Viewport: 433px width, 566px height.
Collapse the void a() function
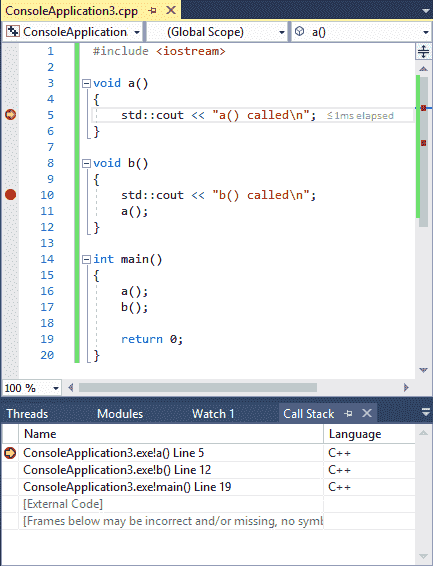pyautogui.click(x=86, y=84)
